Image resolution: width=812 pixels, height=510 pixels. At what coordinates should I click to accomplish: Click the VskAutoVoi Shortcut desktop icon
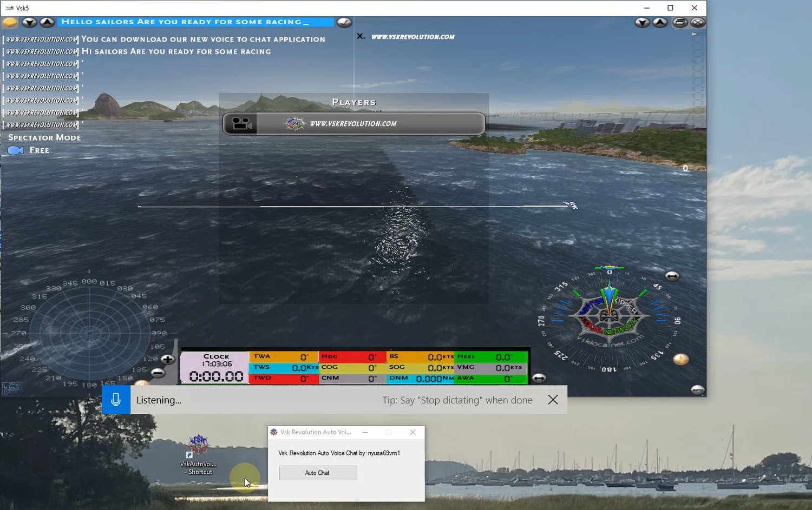198,455
